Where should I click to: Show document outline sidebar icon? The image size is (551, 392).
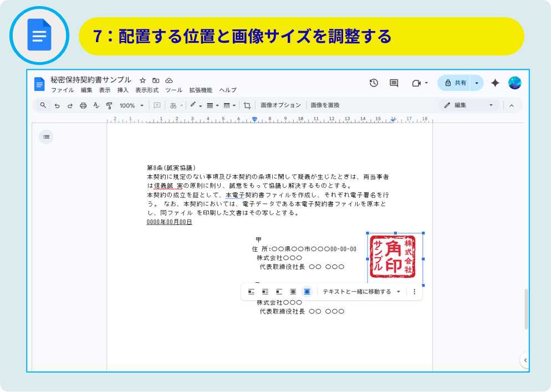[46, 136]
